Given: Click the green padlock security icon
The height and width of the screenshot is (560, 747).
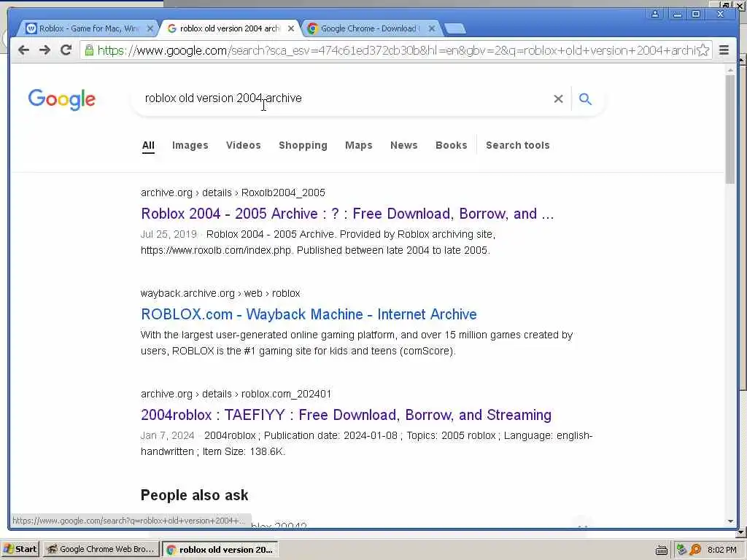Looking at the screenshot, I should click(89, 50).
